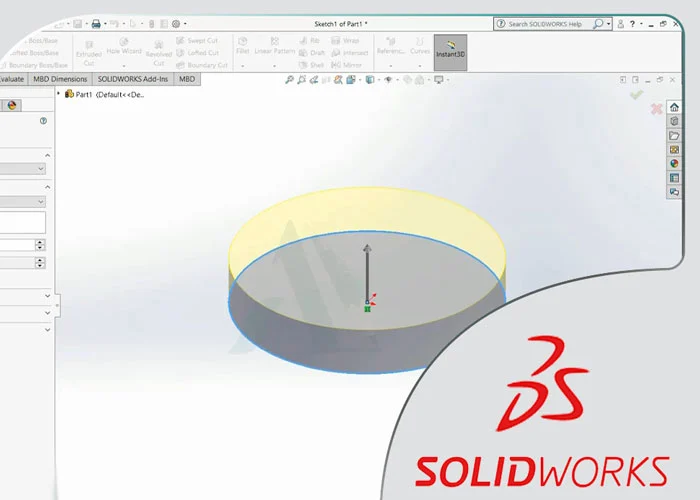The width and height of the screenshot is (700, 500).
Task: Click the spinner beside the greyed-out numeric field
Action: 40,262
